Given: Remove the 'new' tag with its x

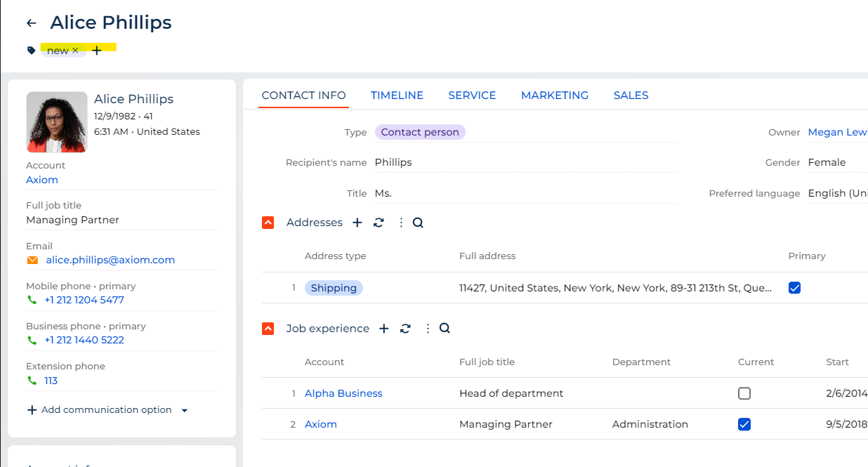Looking at the screenshot, I should [x=75, y=51].
